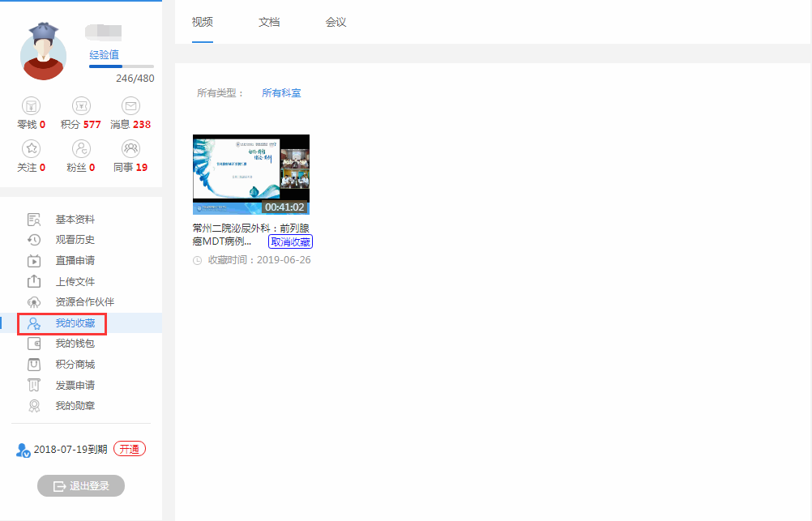Click the 退出登录 logout button
The image size is (812, 521).
click(81, 486)
